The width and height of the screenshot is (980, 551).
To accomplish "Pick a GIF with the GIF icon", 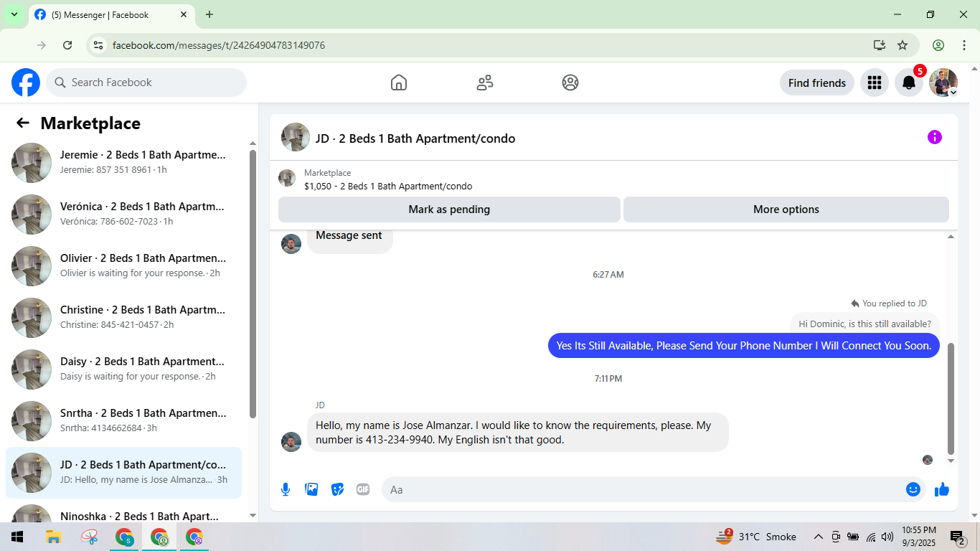I will tap(363, 489).
